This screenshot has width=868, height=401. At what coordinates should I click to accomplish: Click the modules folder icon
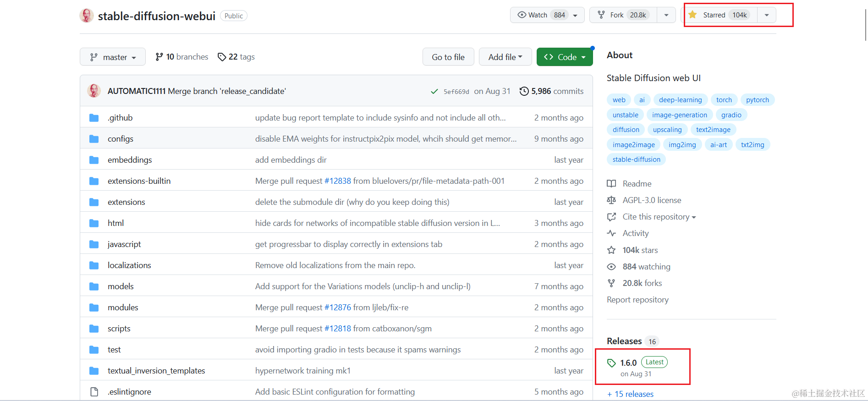pos(94,308)
